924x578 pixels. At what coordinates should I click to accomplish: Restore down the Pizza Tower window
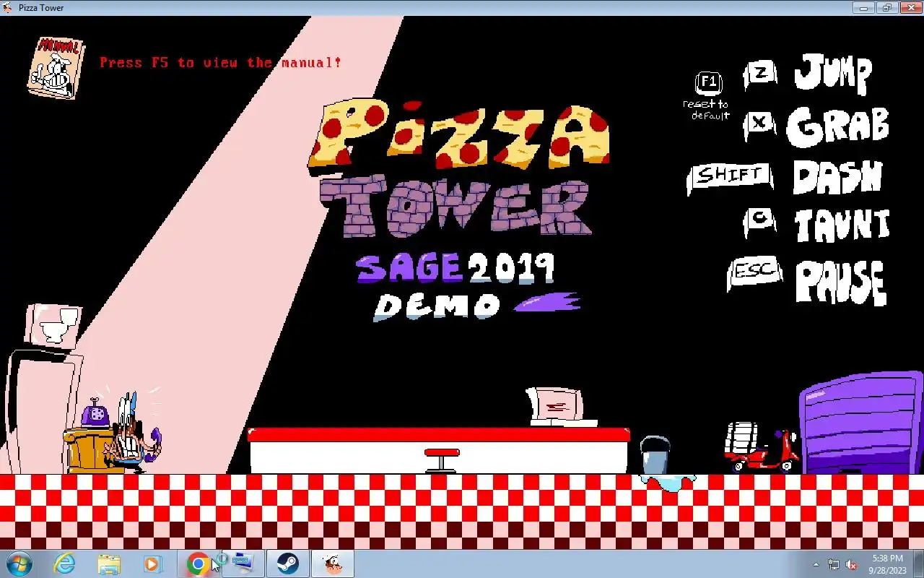[886, 8]
